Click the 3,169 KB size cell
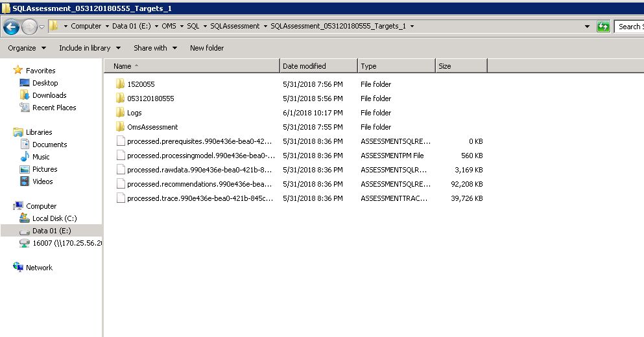 pyautogui.click(x=469, y=170)
